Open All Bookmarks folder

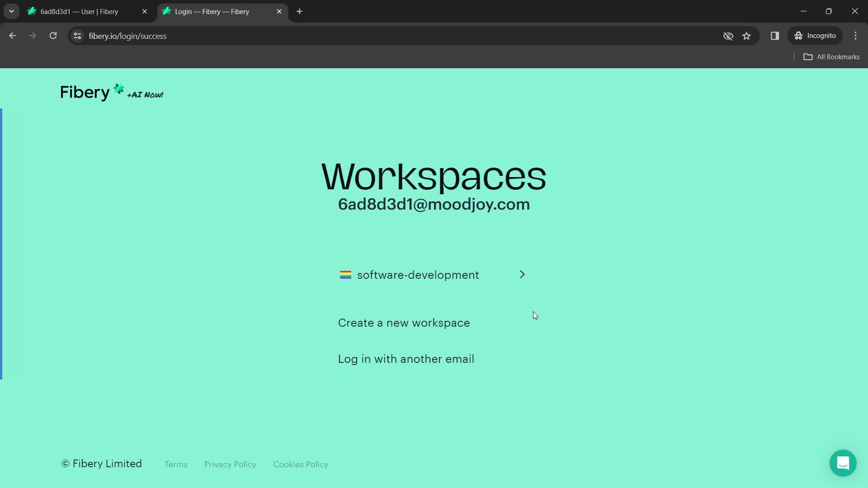(831, 57)
